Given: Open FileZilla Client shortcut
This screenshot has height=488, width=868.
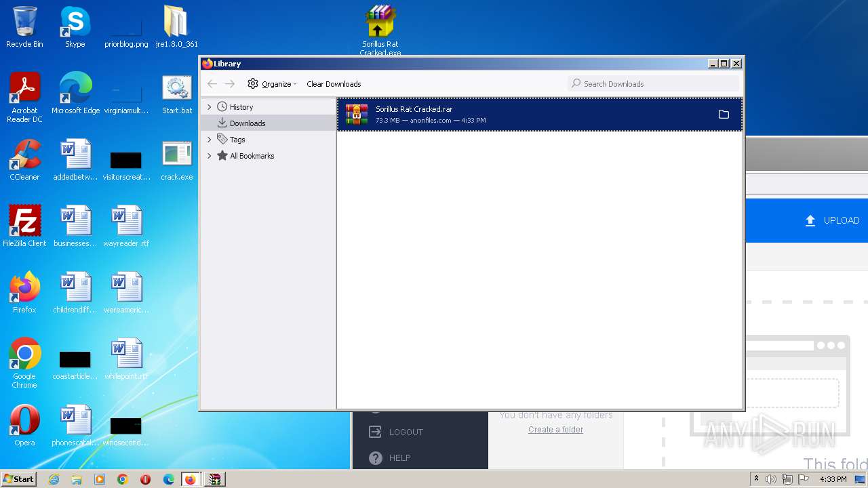Looking at the screenshot, I should (x=24, y=226).
